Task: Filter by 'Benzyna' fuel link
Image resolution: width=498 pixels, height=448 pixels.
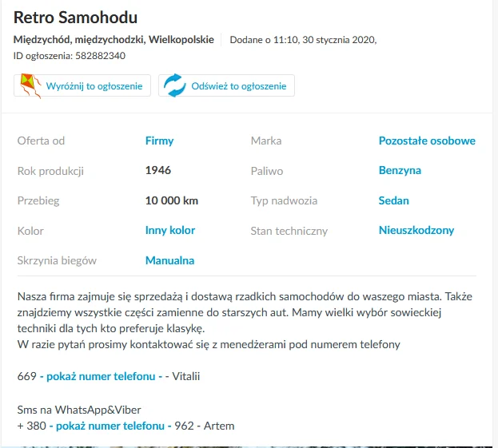Action: point(400,170)
